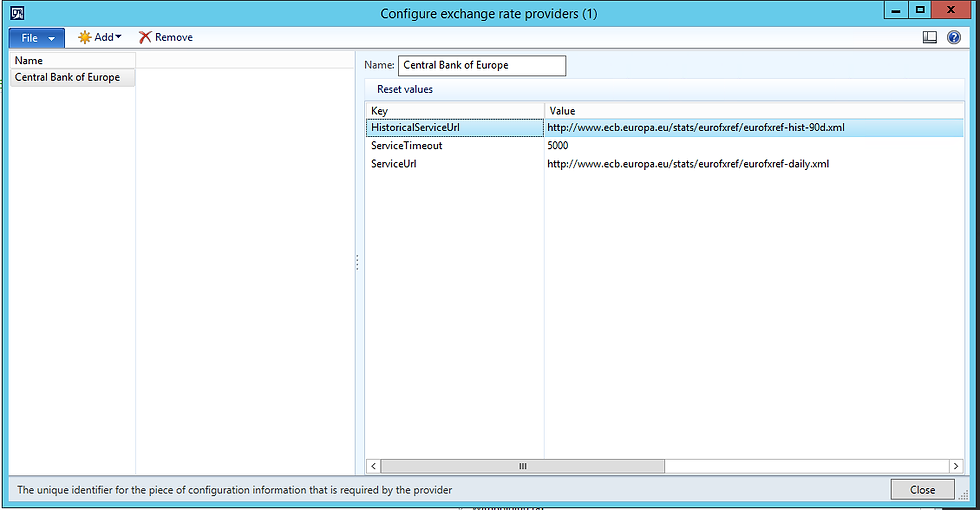This screenshot has width=980, height=510.
Task: Click the 5000 timeout value
Action: (x=558, y=146)
